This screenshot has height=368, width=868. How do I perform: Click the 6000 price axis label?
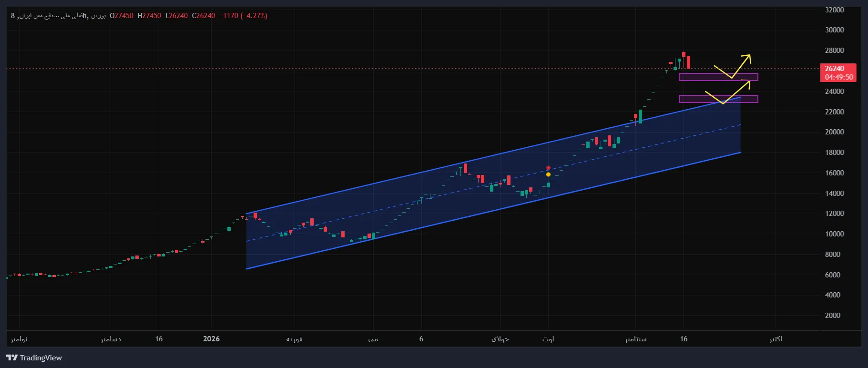(x=832, y=275)
